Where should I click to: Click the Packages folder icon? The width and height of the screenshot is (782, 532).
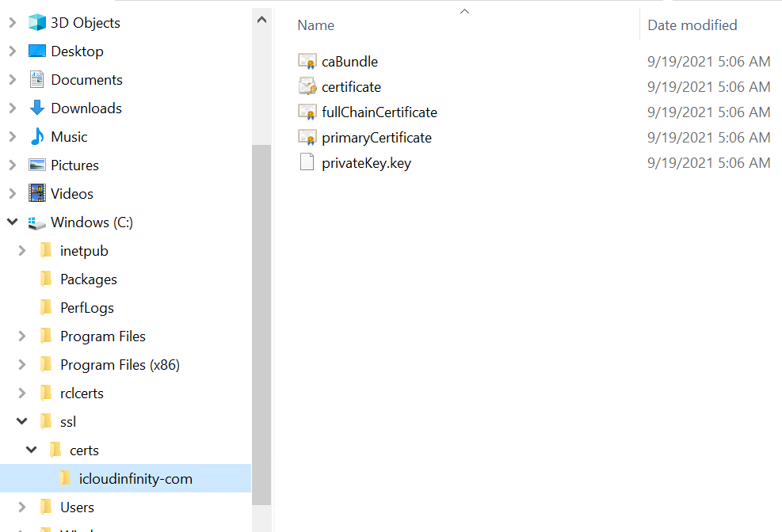46,279
